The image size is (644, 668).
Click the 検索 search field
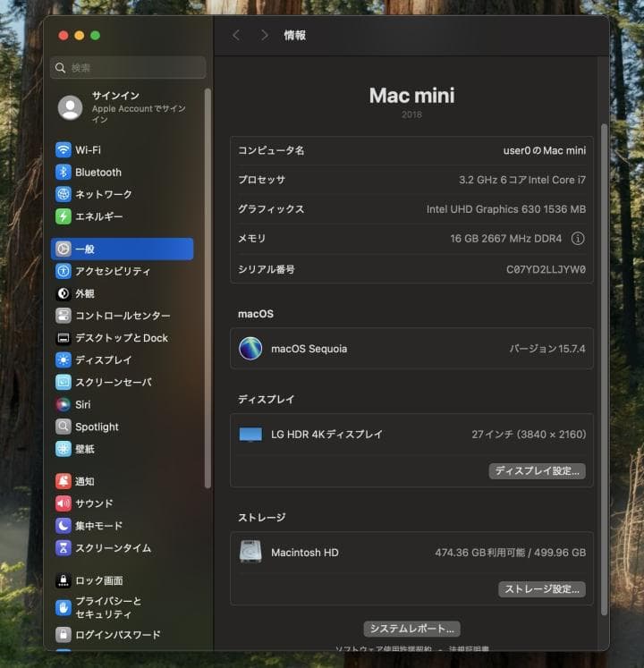(128, 68)
